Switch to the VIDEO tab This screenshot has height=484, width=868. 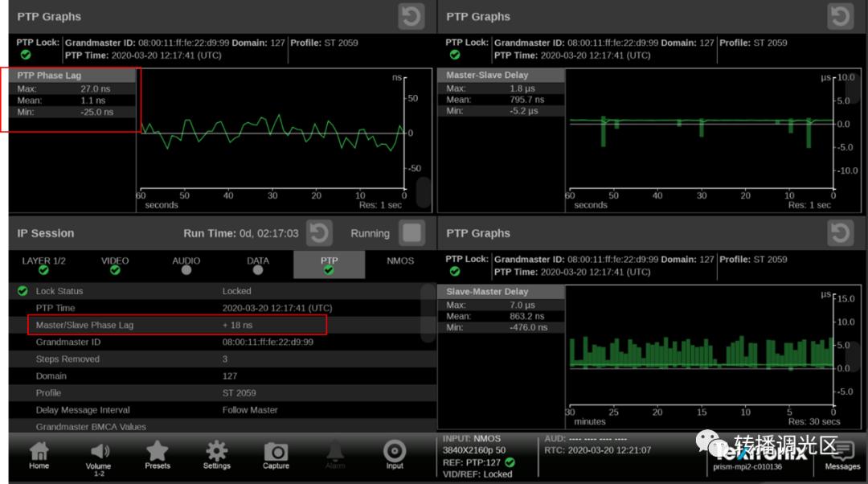click(x=115, y=265)
